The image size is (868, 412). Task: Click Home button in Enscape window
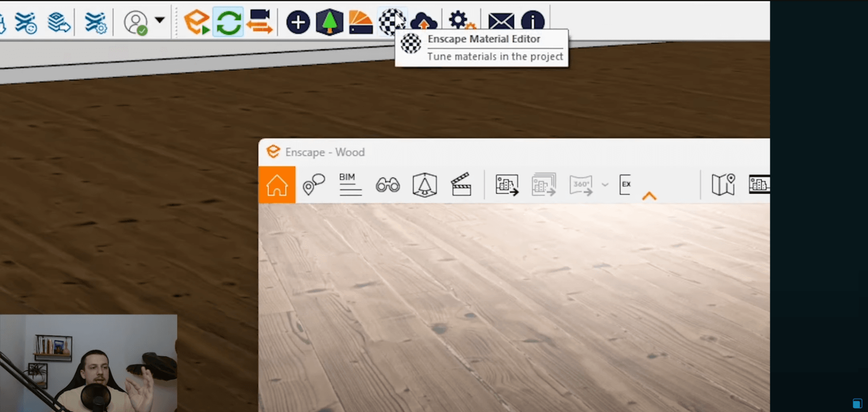click(277, 185)
